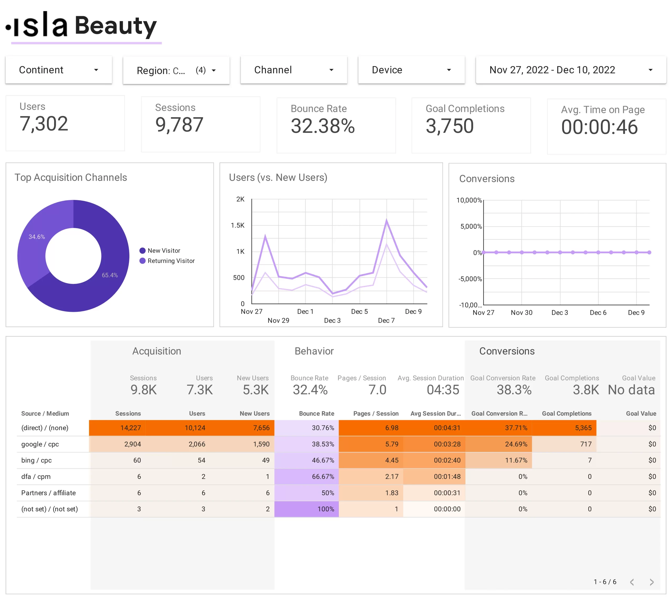672x616 pixels.
Task: Click the 37.71% goal conversion cell
Action: tap(498, 427)
